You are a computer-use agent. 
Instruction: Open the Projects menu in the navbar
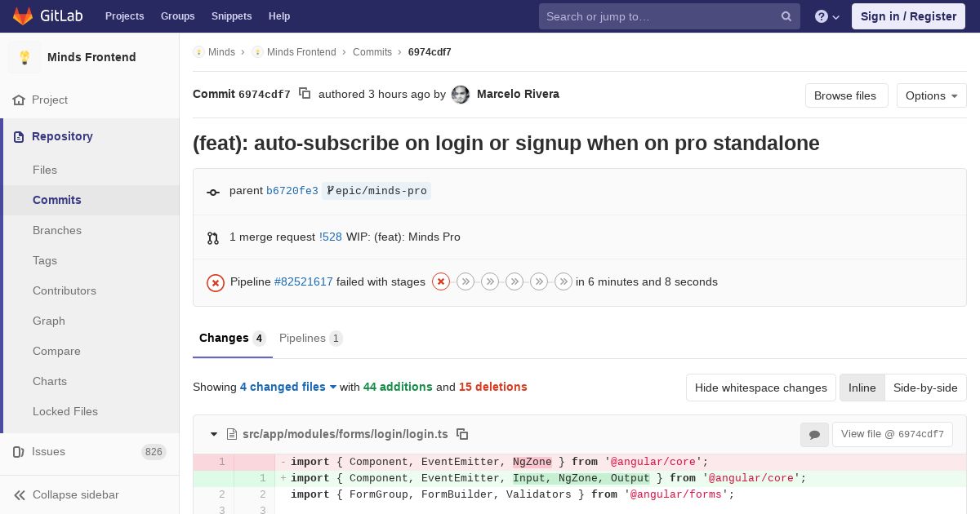click(125, 16)
